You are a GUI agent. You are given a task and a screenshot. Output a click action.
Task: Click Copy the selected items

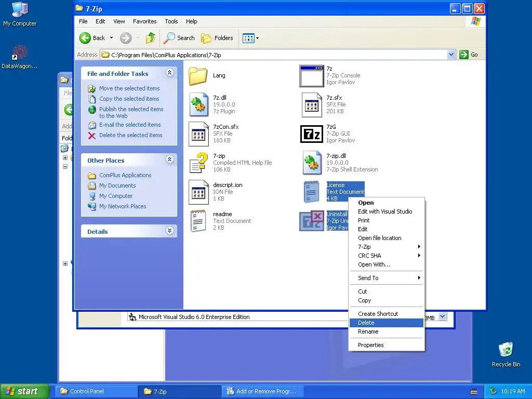[129, 99]
